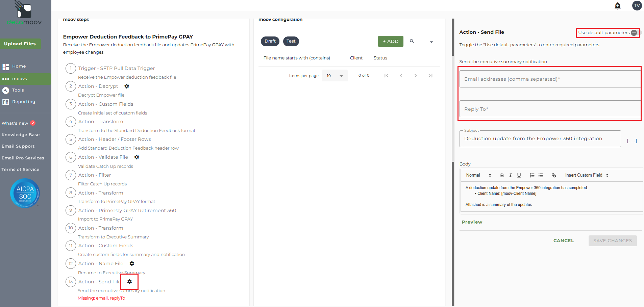This screenshot has height=307, width=644.
Task: Click File name starts with column header
Action: [297, 58]
